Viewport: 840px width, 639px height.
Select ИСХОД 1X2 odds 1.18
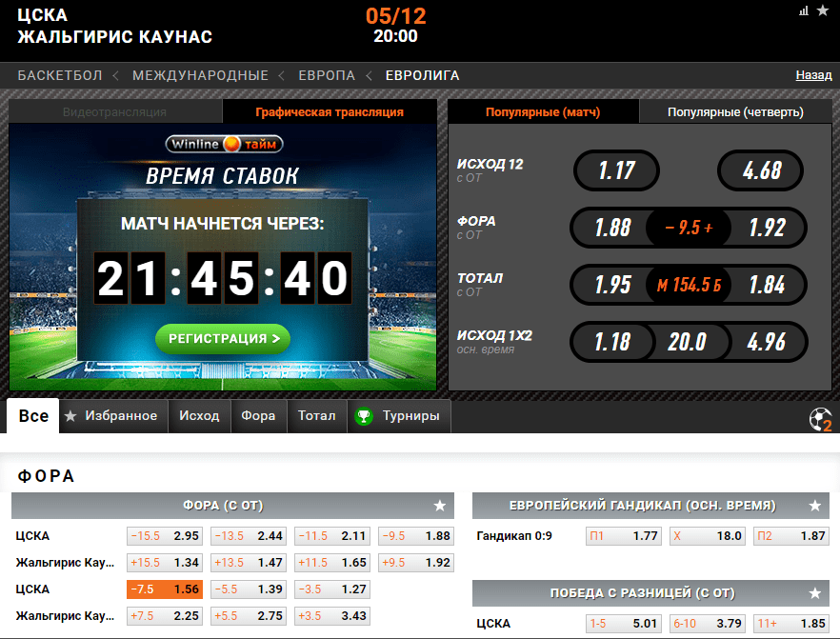tap(612, 342)
